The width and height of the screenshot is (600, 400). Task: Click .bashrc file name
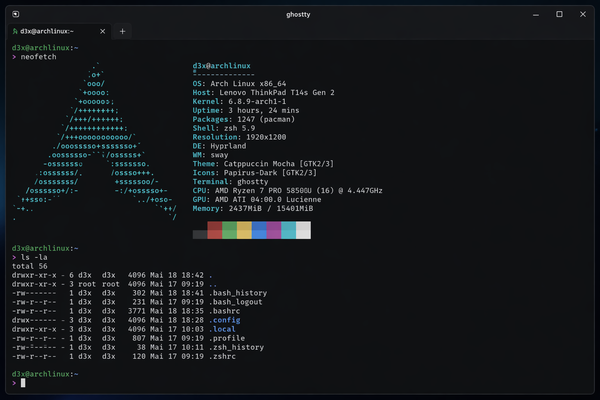click(225, 311)
